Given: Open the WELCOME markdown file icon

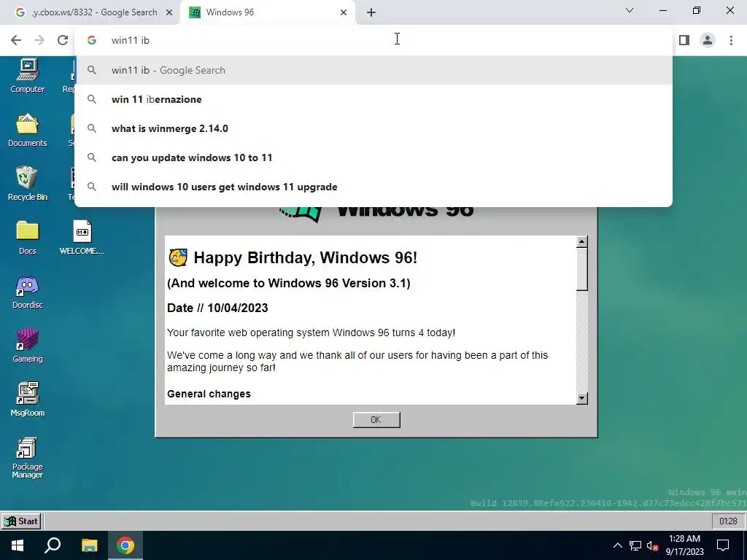Looking at the screenshot, I should (82, 237).
